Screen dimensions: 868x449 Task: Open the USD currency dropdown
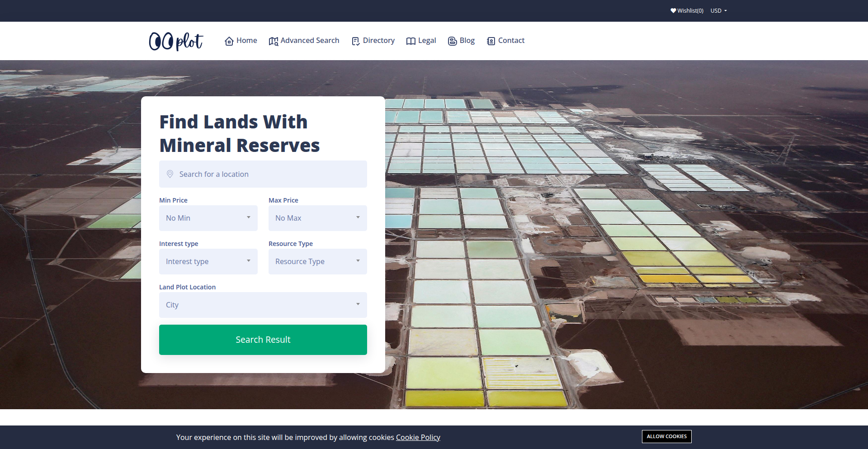(719, 10)
